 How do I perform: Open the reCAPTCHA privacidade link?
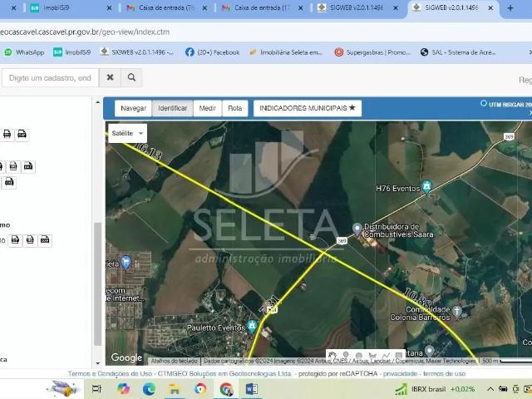(400, 373)
